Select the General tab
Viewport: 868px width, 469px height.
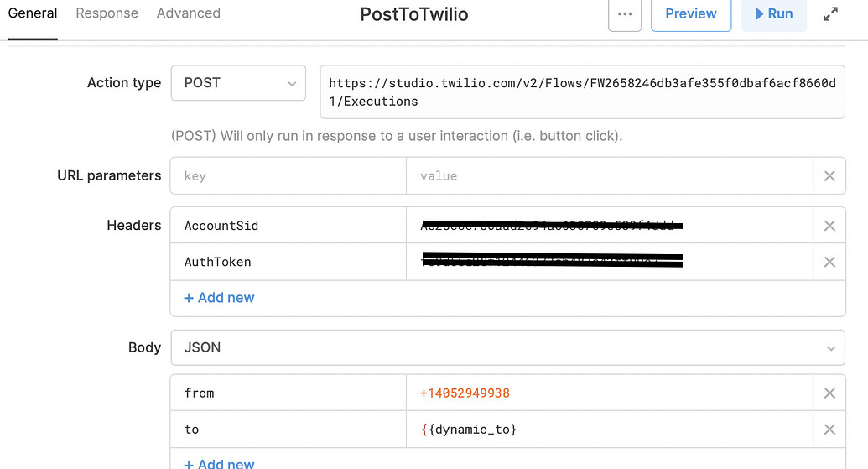33,13
